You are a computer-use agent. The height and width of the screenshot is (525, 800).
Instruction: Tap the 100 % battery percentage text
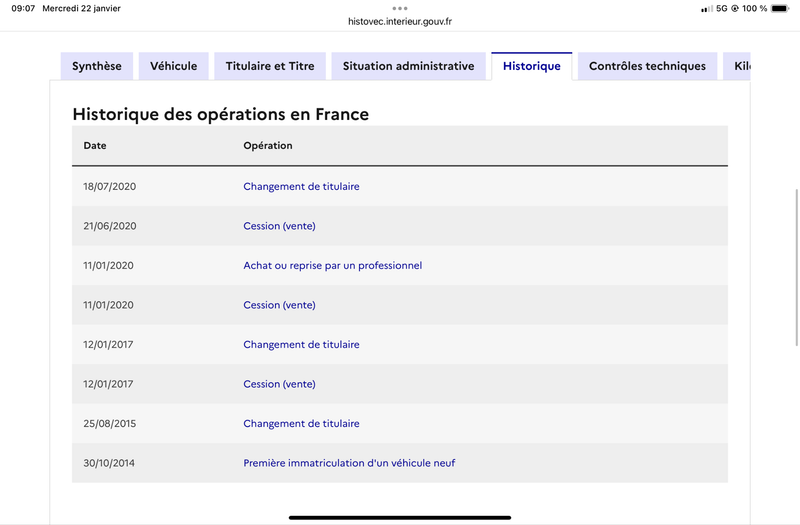[755, 8]
